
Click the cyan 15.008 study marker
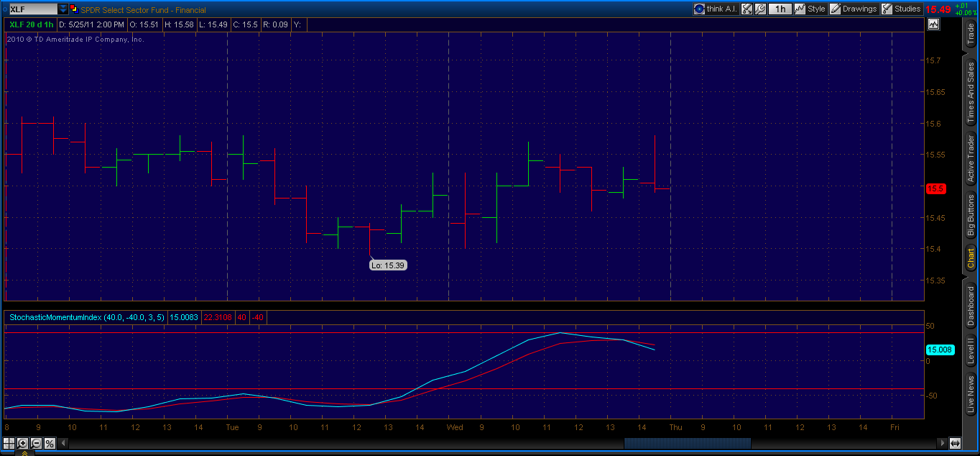pyautogui.click(x=940, y=350)
